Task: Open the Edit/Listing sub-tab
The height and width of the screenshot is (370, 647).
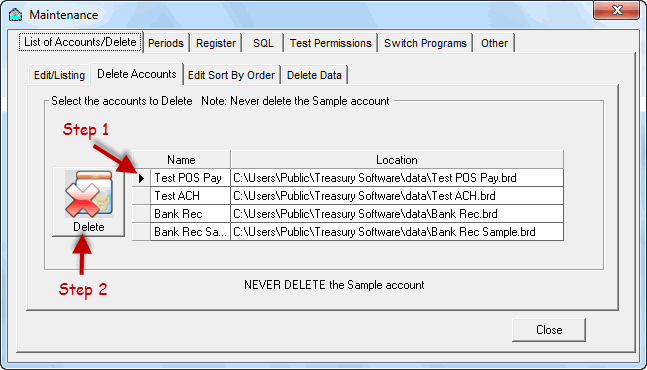Action: (x=59, y=75)
